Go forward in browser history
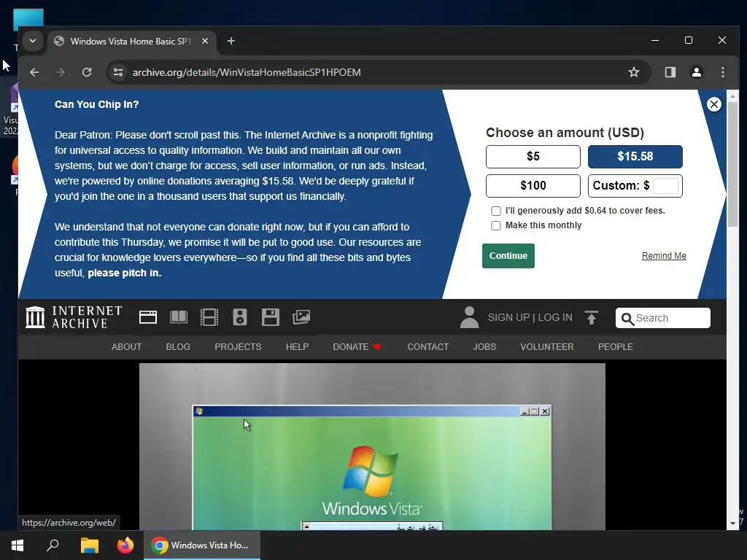The height and width of the screenshot is (560, 747). pyautogui.click(x=60, y=72)
